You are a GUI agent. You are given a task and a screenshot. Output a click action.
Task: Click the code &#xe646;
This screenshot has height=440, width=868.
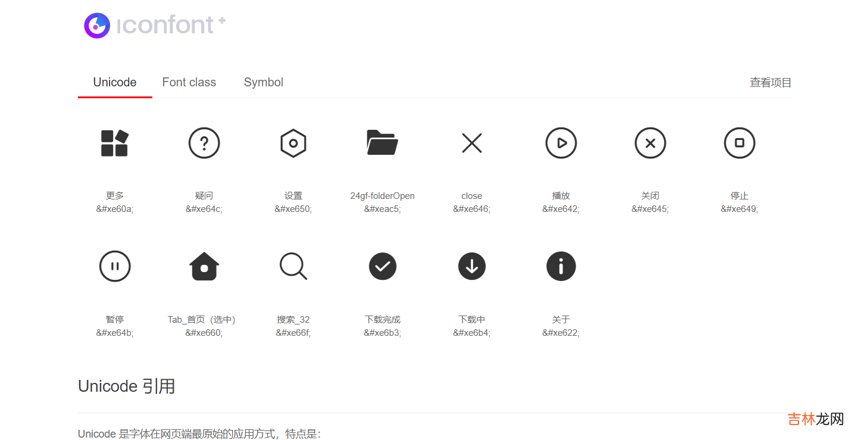[472, 209]
